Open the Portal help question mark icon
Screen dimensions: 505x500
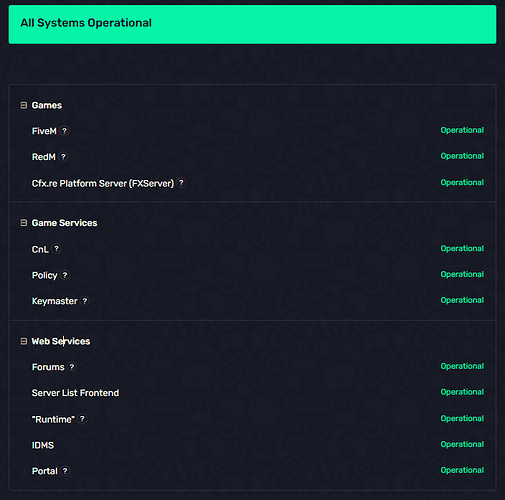[x=65, y=471]
